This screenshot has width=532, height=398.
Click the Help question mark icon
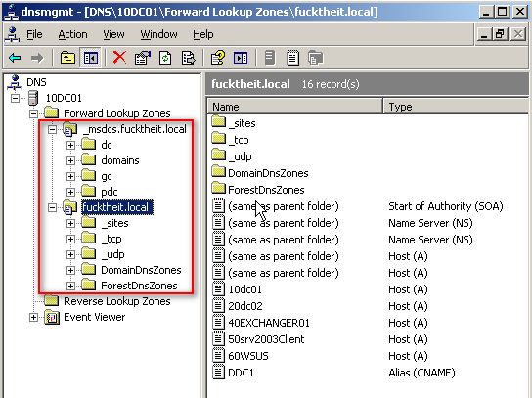click(218, 58)
